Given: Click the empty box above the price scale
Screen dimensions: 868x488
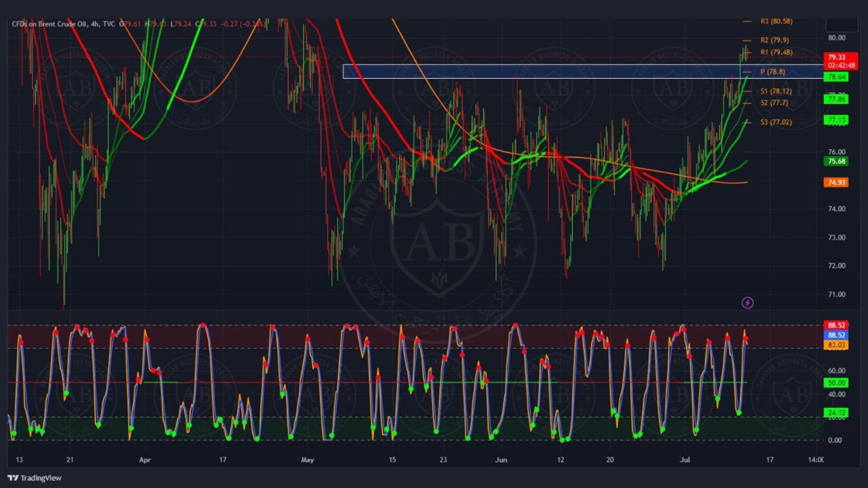Looking at the screenshot, I should click(x=841, y=24).
